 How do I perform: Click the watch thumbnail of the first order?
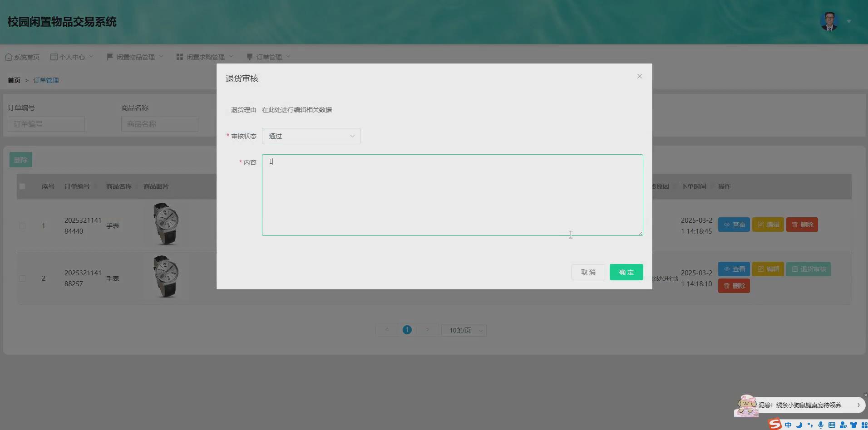click(166, 223)
